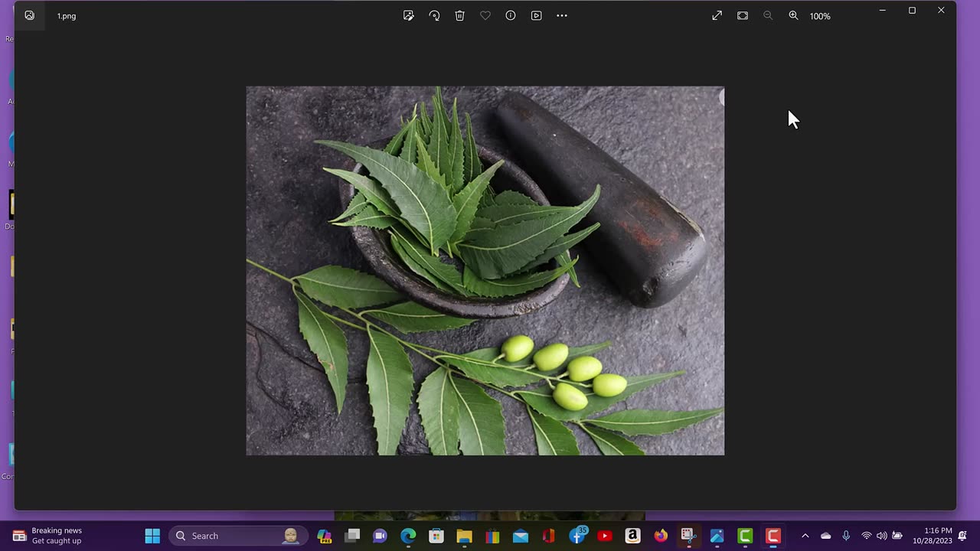Open the purple chat app on taskbar
This screenshot has height=551, width=980.
tap(380, 536)
